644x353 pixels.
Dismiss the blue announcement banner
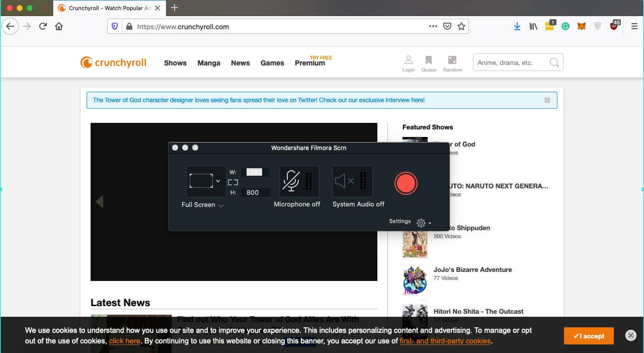point(547,100)
